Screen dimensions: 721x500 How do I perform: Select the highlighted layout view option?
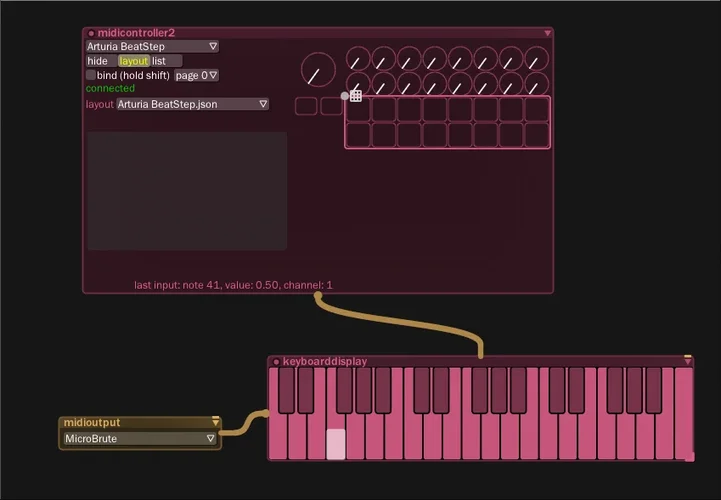click(x=133, y=61)
